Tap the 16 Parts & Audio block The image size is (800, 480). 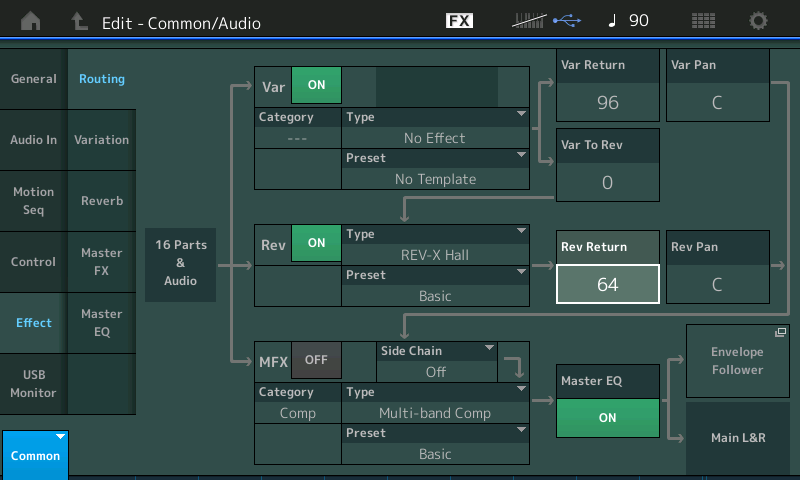coord(181,263)
